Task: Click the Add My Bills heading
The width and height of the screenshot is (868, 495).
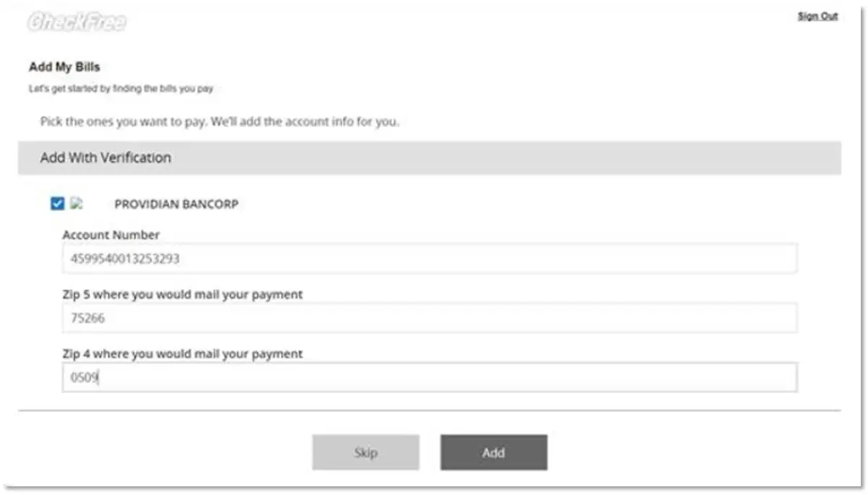Action: tap(64, 67)
